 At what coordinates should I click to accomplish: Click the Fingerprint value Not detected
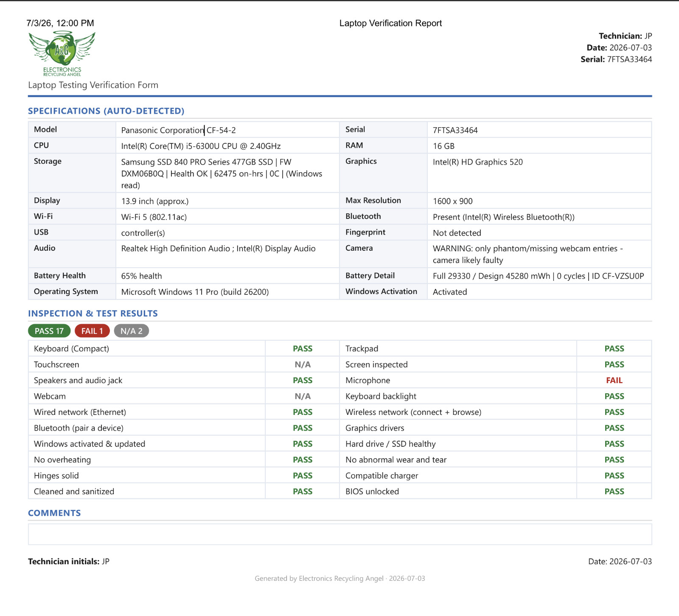coord(457,233)
